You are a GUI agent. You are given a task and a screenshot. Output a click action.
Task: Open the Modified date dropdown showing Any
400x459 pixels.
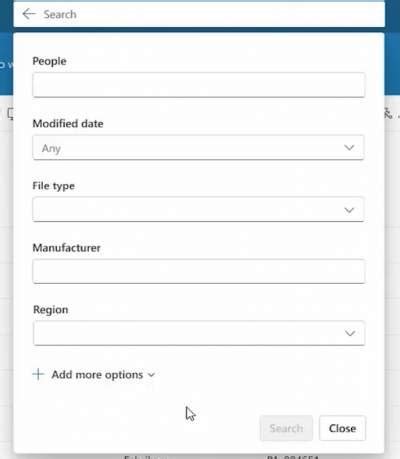198,147
